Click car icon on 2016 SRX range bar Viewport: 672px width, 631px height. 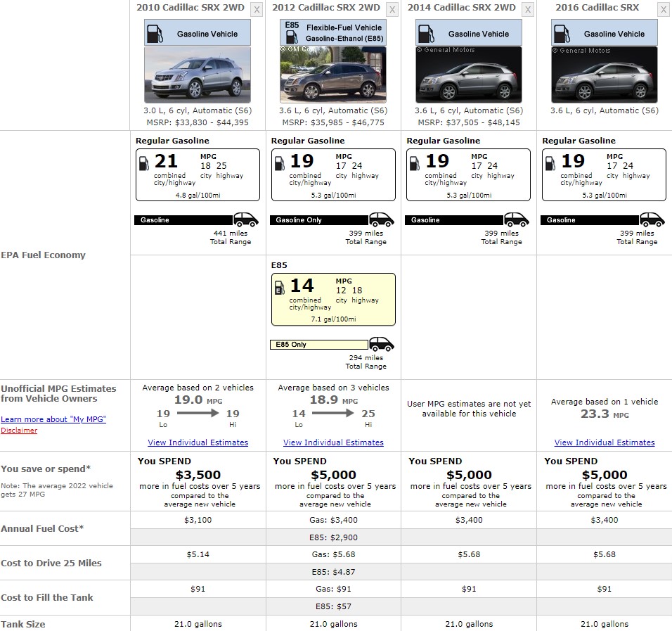(652, 219)
